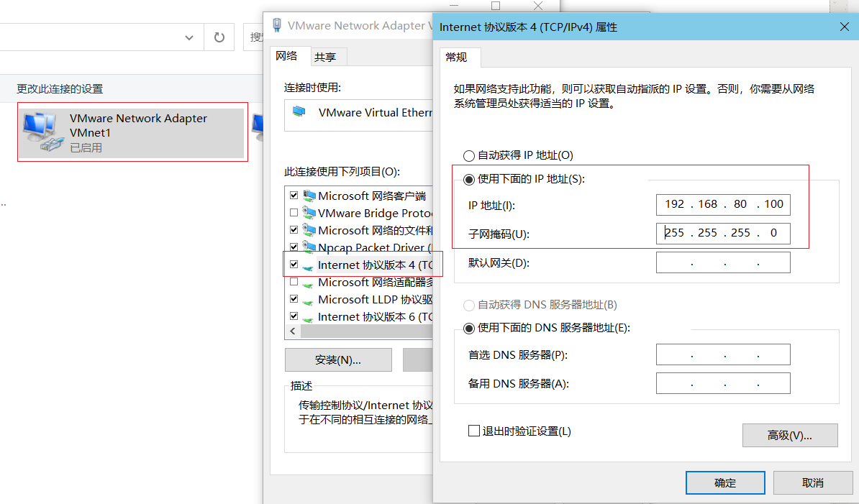Open 高级(V)... advanced settings
Screen dimensions: 859x504
[x=790, y=435]
